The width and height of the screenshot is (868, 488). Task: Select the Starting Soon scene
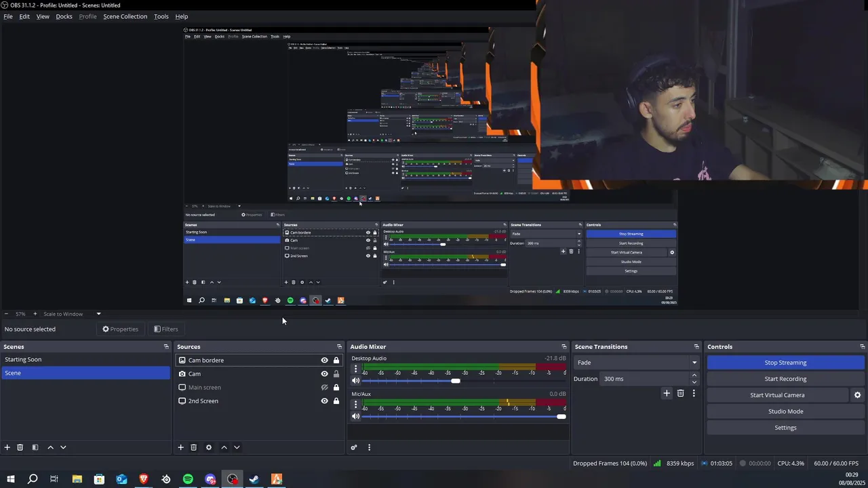[x=85, y=360]
